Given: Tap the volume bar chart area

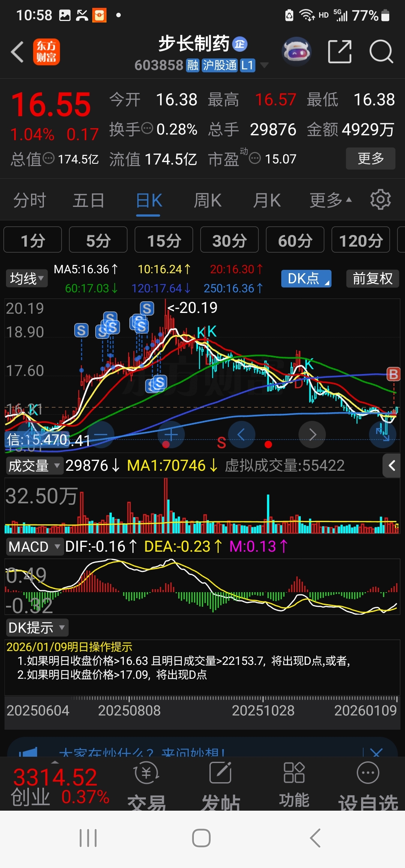Looking at the screenshot, I should (x=202, y=506).
